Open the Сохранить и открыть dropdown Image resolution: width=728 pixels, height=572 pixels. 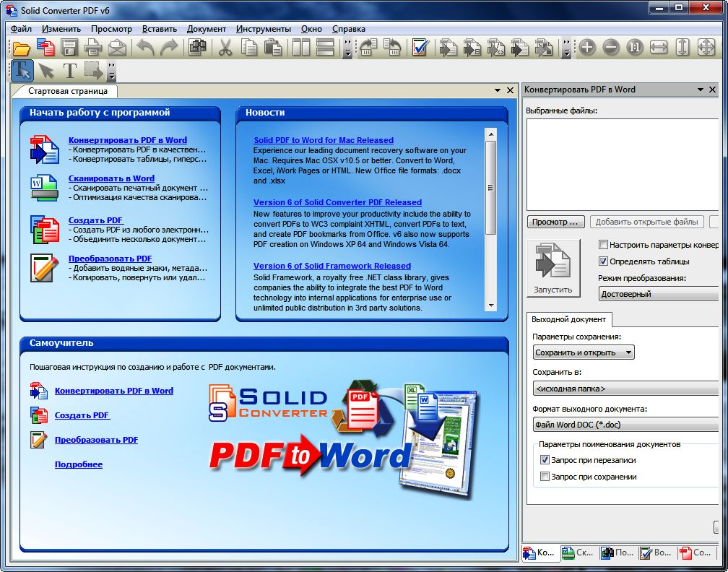(584, 352)
